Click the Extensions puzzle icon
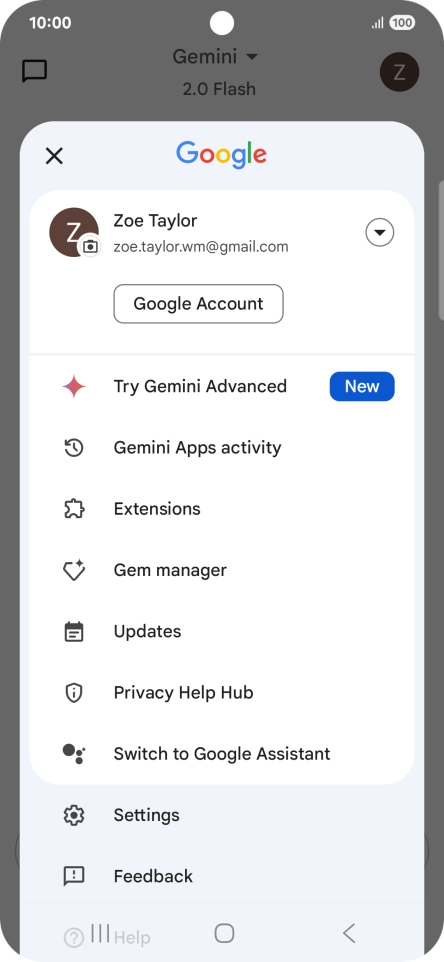The image size is (444, 962). coord(74,509)
